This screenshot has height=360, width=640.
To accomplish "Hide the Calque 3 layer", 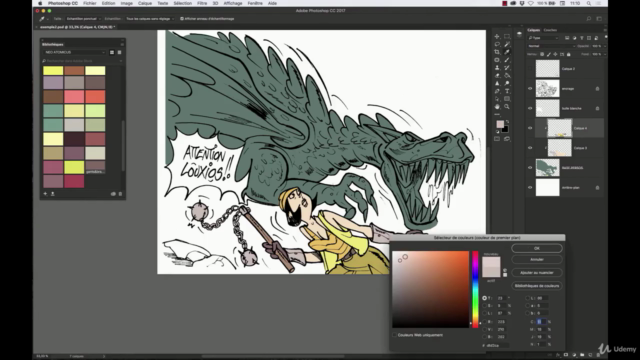I will pyautogui.click(x=530, y=148).
